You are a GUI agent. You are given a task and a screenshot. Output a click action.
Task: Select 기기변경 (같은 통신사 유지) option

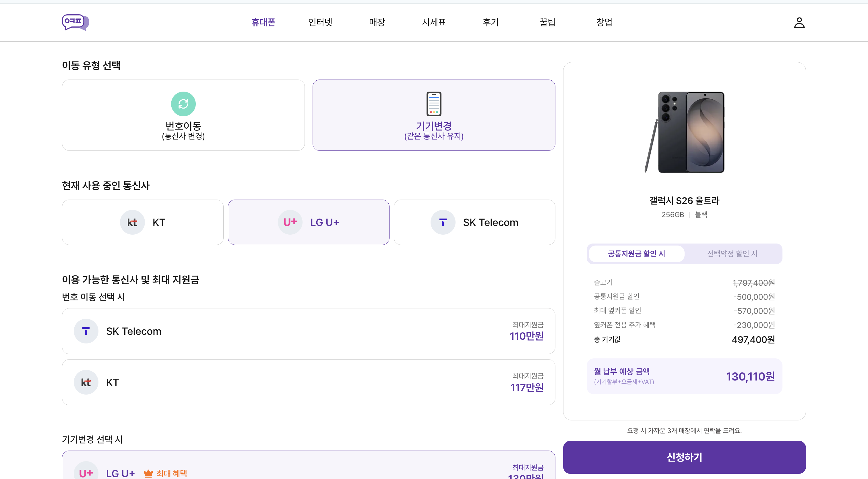(x=434, y=115)
